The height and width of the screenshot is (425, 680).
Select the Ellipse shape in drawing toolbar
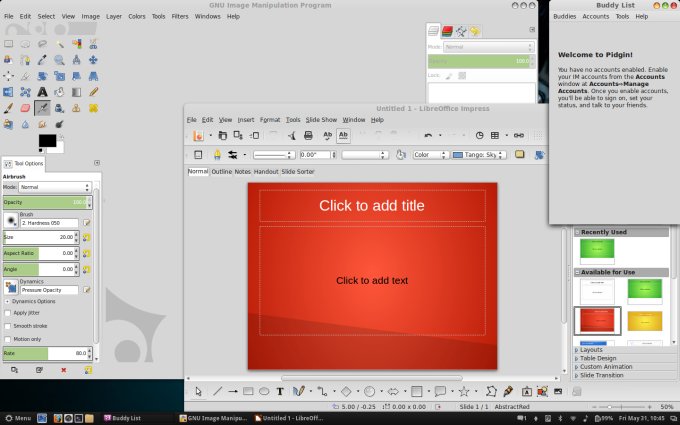coord(264,391)
